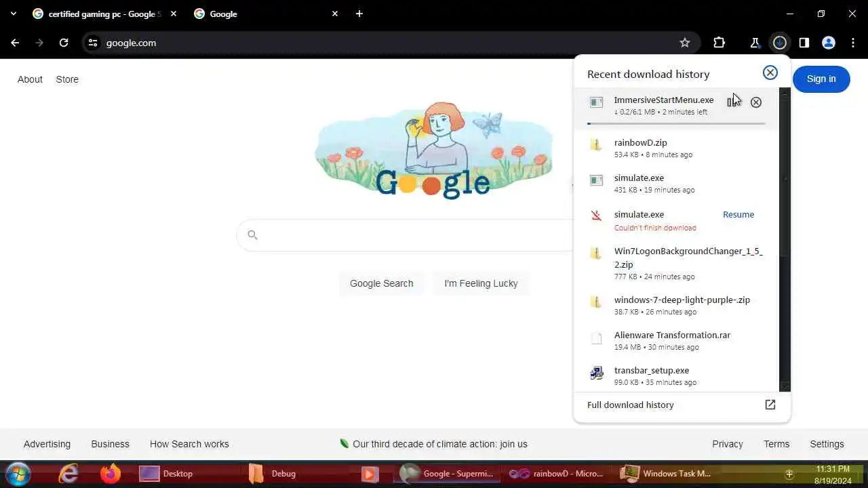Screen dimensions: 868x488
Task: Expand the tab search dropdown
Action: [13, 14]
